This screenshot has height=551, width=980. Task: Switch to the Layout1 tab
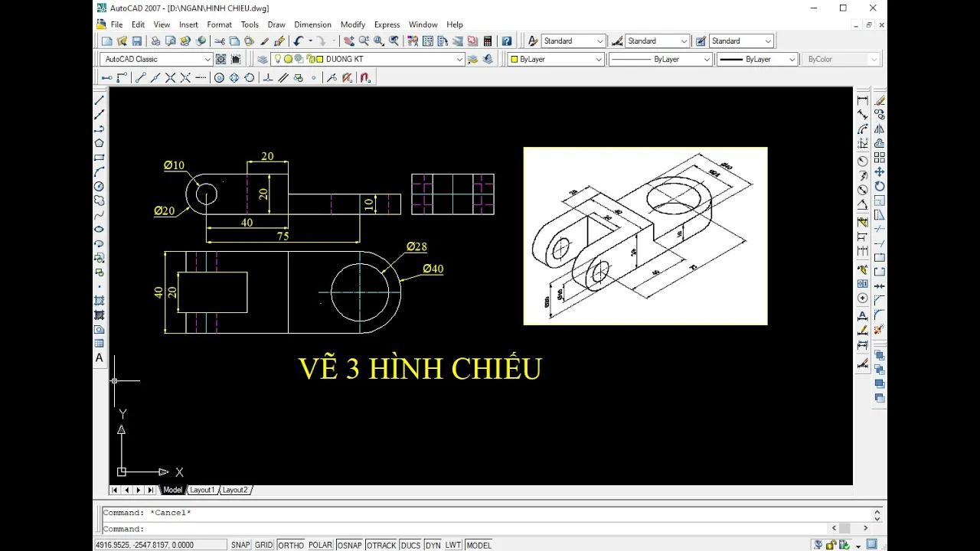click(202, 490)
